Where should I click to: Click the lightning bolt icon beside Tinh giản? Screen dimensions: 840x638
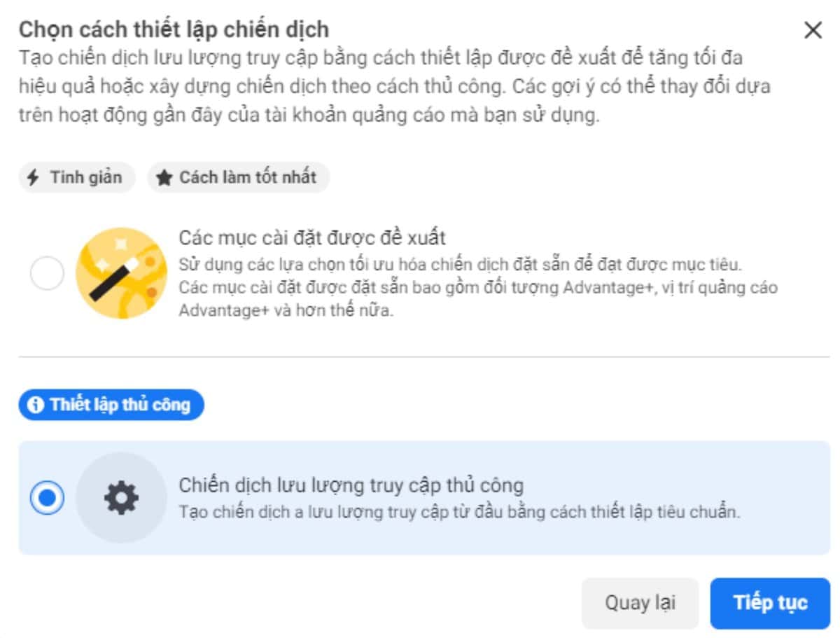click(33, 178)
